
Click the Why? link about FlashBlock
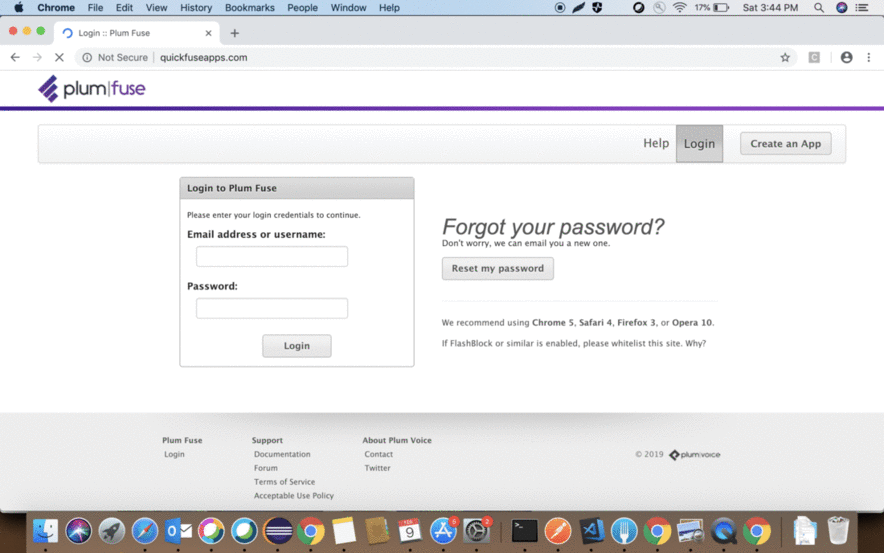pyautogui.click(x=695, y=343)
